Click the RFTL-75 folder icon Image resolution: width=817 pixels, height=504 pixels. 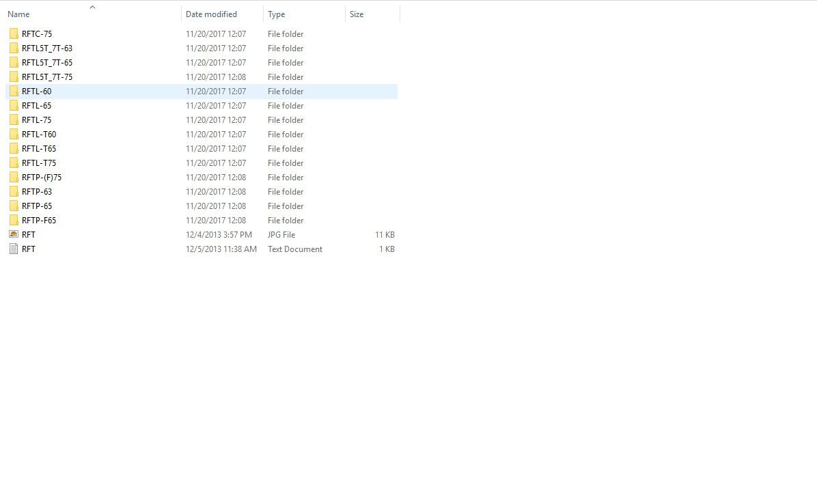point(14,120)
